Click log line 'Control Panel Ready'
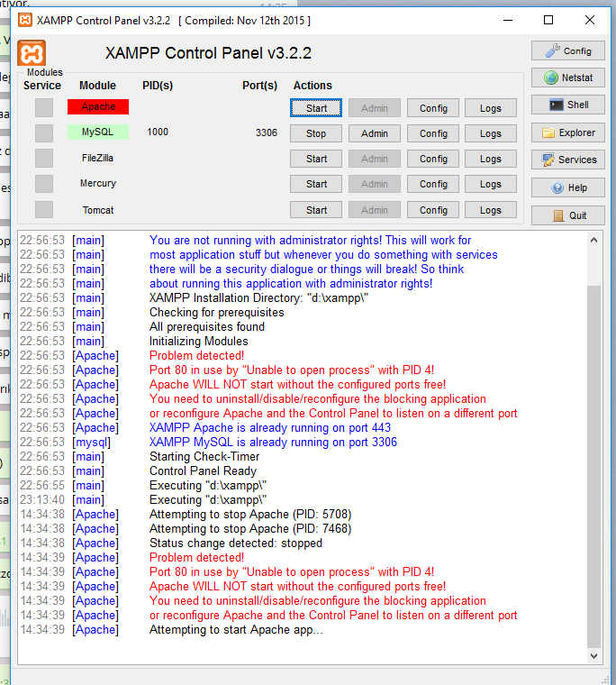The height and width of the screenshot is (685, 616). click(203, 470)
